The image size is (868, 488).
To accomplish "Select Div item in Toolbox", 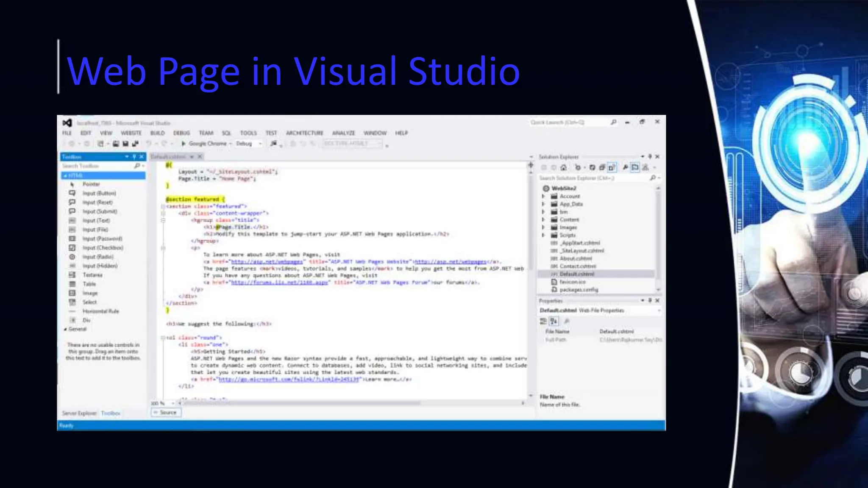I will click(86, 320).
